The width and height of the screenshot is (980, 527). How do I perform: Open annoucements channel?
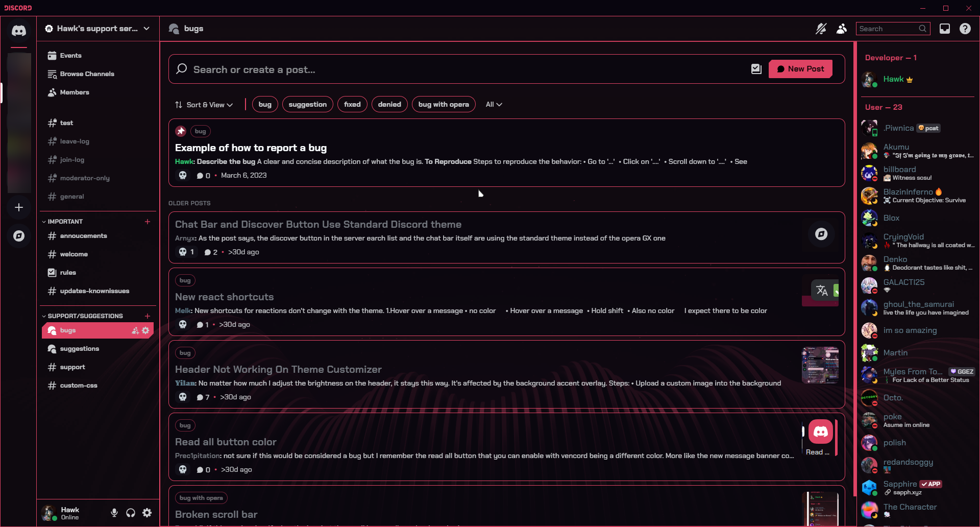(98, 236)
